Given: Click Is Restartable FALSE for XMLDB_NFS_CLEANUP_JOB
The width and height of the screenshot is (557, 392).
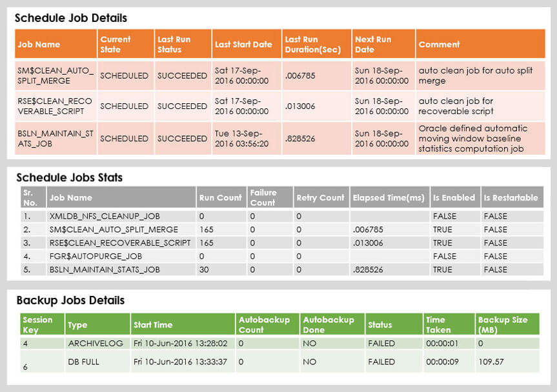Looking at the screenshot, I should click(x=496, y=216).
